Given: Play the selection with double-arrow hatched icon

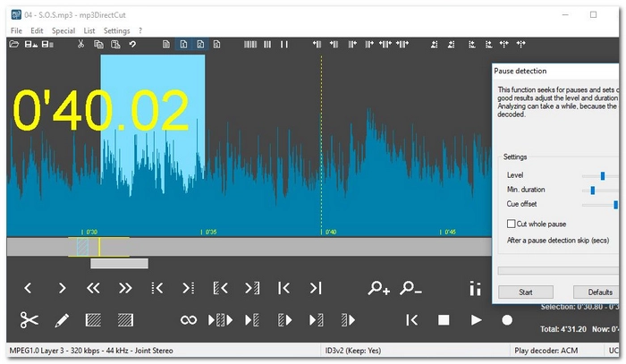Looking at the screenshot, I should (x=220, y=320).
